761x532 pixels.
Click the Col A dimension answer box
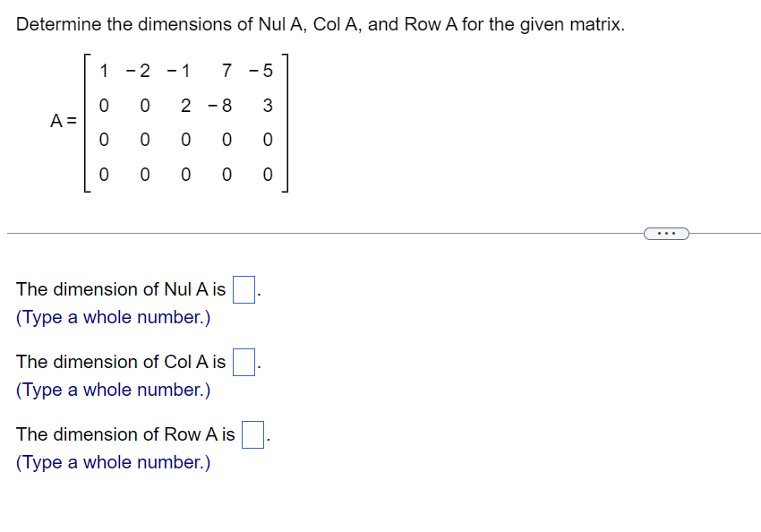243,362
